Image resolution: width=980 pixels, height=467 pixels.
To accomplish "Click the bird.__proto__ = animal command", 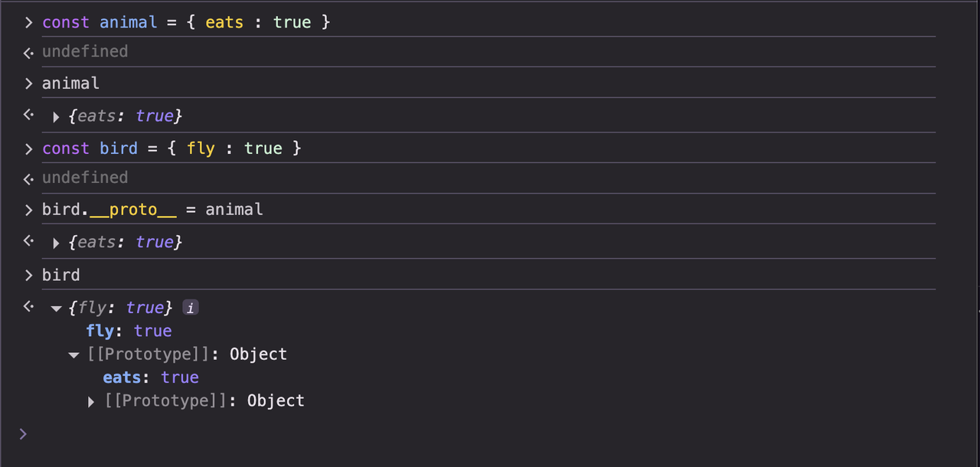I will click(x=152, y=210).
